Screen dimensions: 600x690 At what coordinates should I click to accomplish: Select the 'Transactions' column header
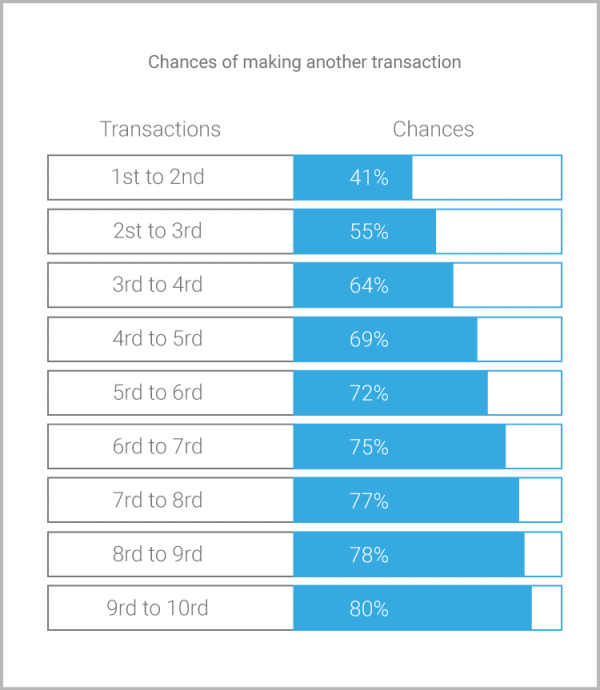[x=160, y=129]
